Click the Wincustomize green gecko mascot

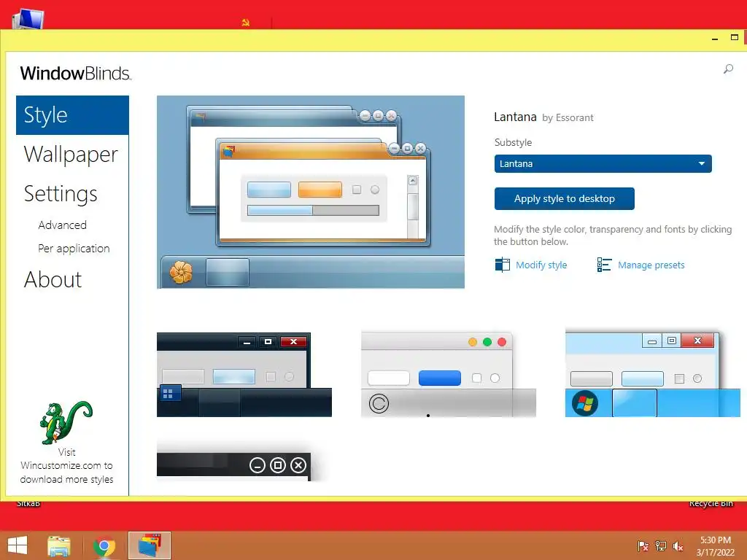click(66, 422)
